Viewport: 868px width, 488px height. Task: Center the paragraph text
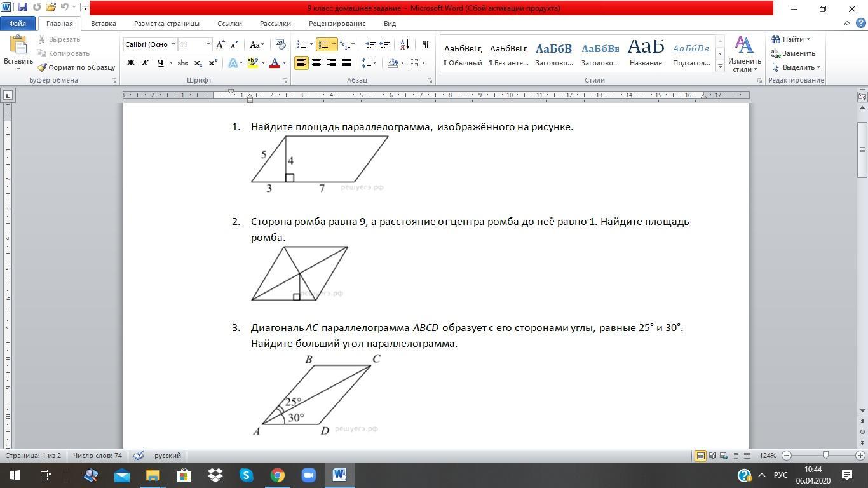tap(316, 63)
